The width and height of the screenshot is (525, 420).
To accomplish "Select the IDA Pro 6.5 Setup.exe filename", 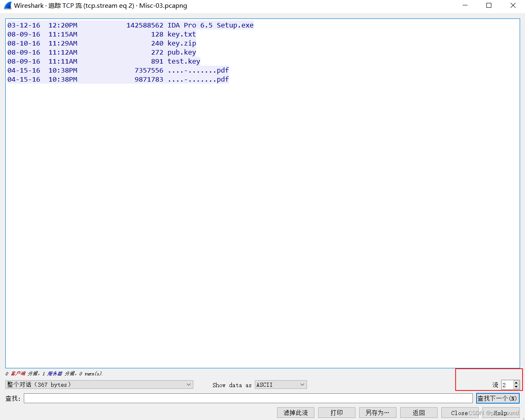I will pyautogui.click(x=211, y=25).
